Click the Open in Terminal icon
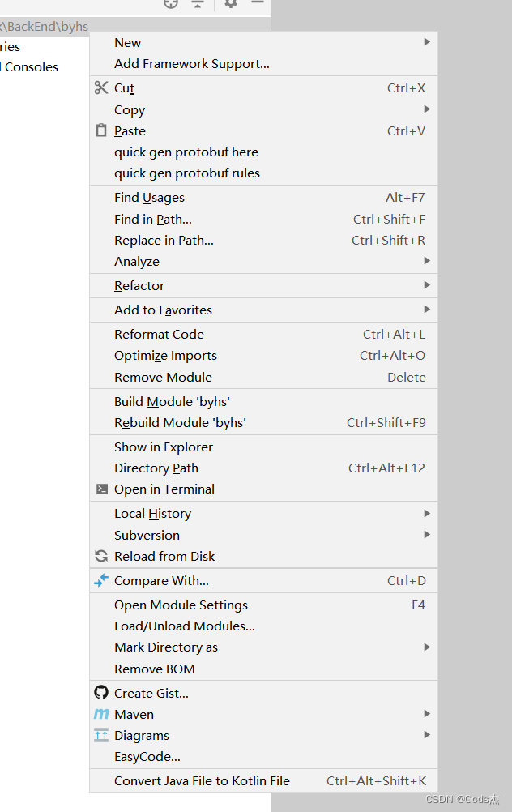The image size is (512, 812). coord(102,489)
